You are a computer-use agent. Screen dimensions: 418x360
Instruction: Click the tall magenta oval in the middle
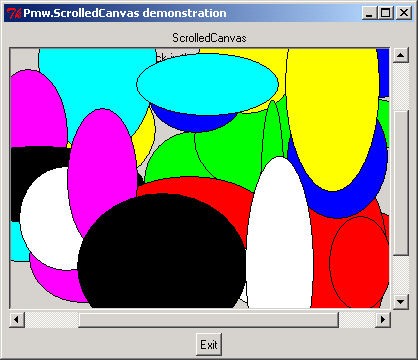102,173
